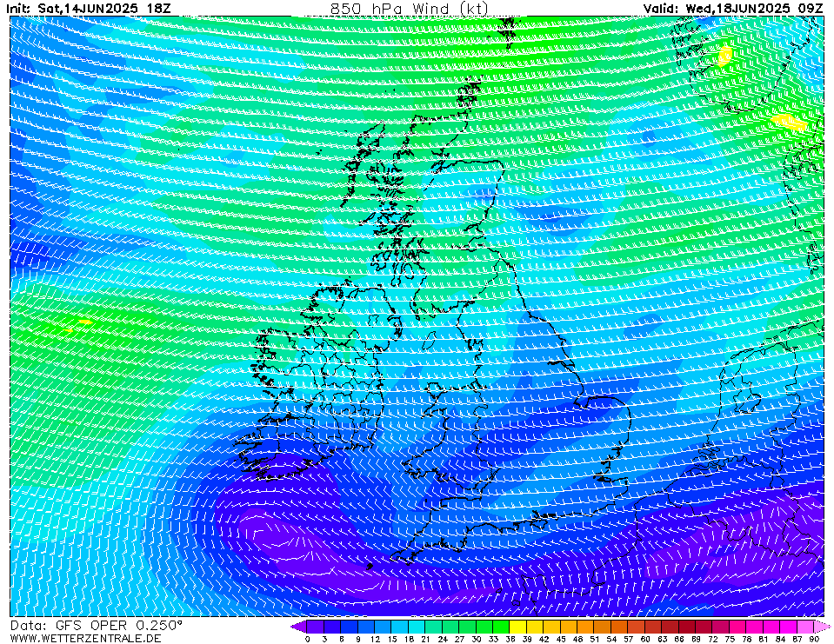
Task: Select the blue swatch between 9 and 12
Action: 366,627
